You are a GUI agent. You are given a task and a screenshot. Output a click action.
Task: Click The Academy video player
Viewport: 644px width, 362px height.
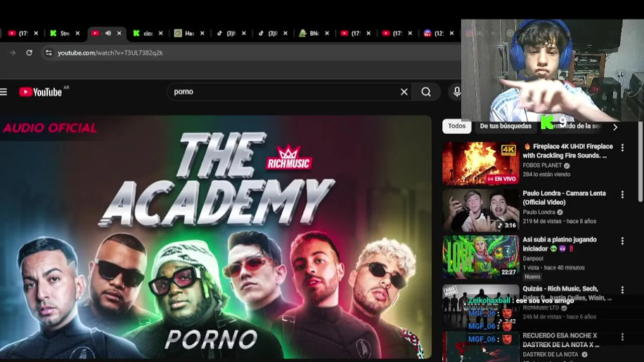click(x=215, y=237)
